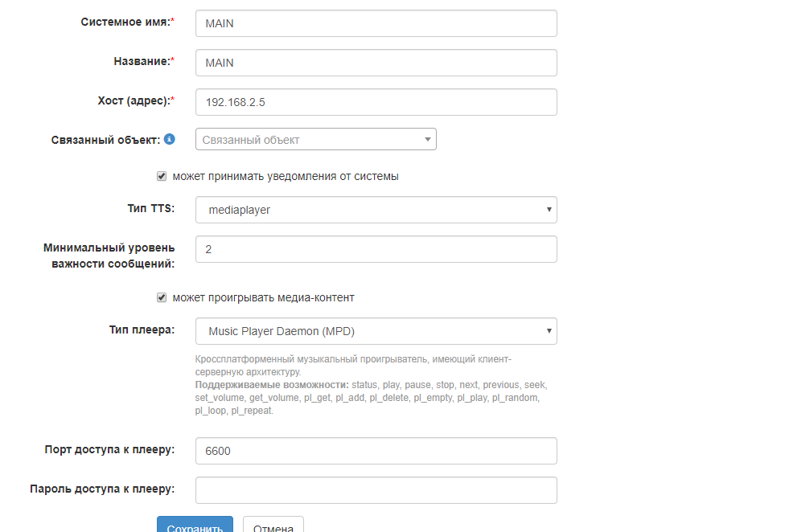Focus the Название input field
The image size is (785, 532).
tap(376, 63)
